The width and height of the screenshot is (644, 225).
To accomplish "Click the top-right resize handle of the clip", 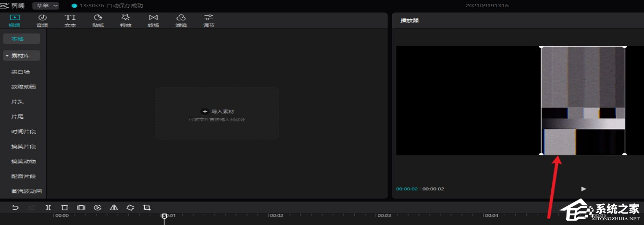I will click(x=625, y=47).
